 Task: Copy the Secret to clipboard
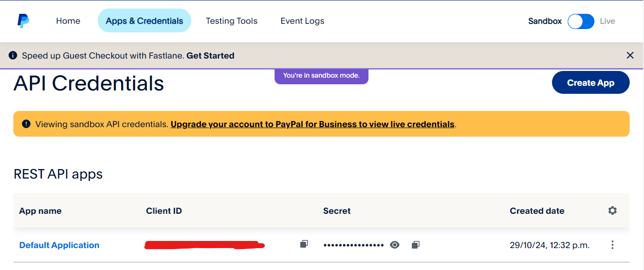(x=416, y=245)
